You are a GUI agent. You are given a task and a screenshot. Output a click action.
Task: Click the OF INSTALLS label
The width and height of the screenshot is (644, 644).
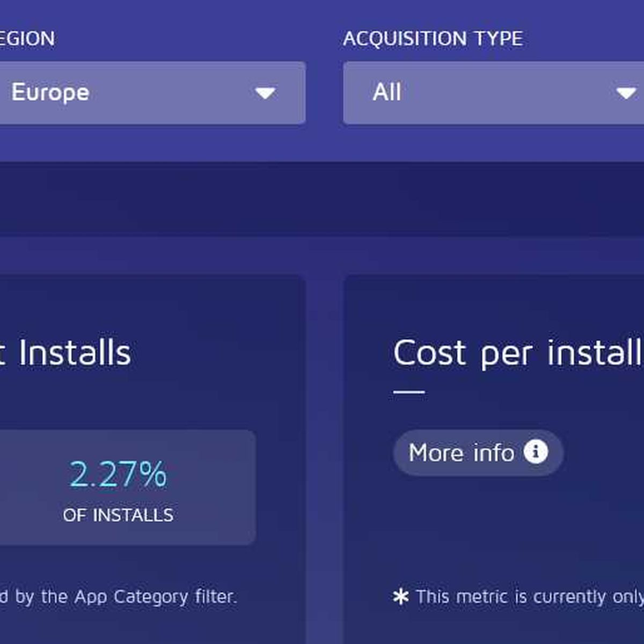tap(118, 515)
